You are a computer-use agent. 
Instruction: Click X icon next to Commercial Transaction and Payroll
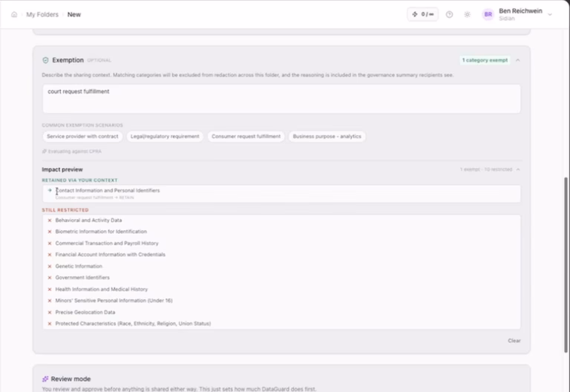(50, 244)
